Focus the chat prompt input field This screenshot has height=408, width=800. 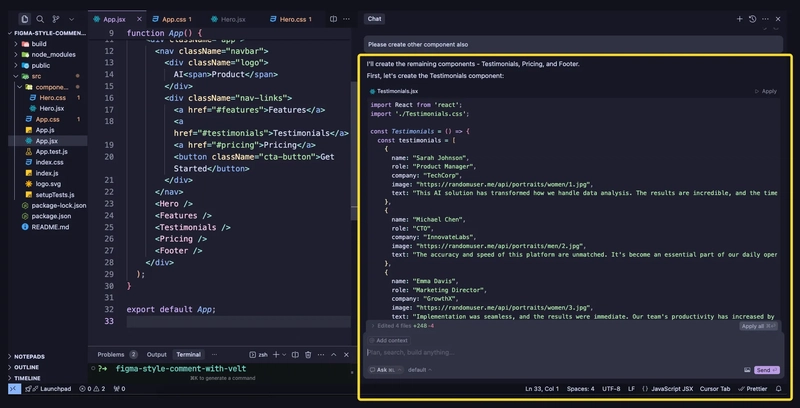[571, 352]
